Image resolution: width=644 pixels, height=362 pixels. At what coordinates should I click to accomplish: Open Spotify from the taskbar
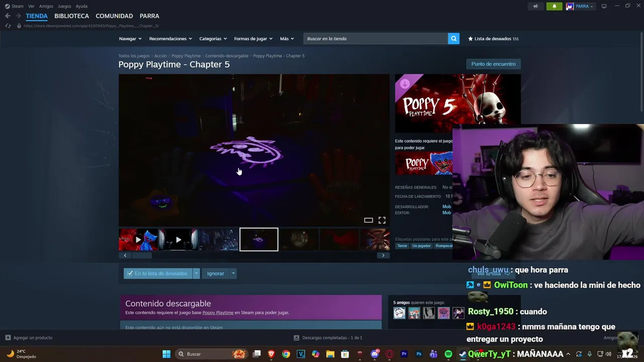(x=448, y=354)
